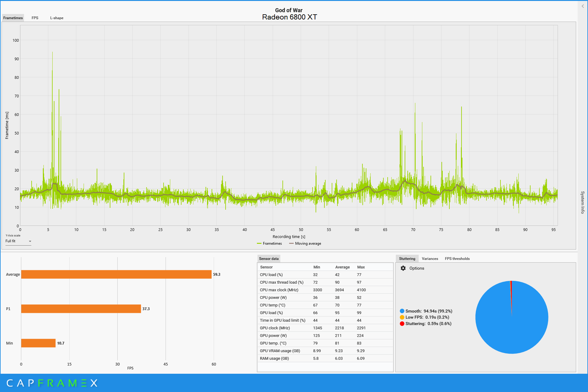
Task: Click the orange Low FPS legend dot
Action: 402,317
